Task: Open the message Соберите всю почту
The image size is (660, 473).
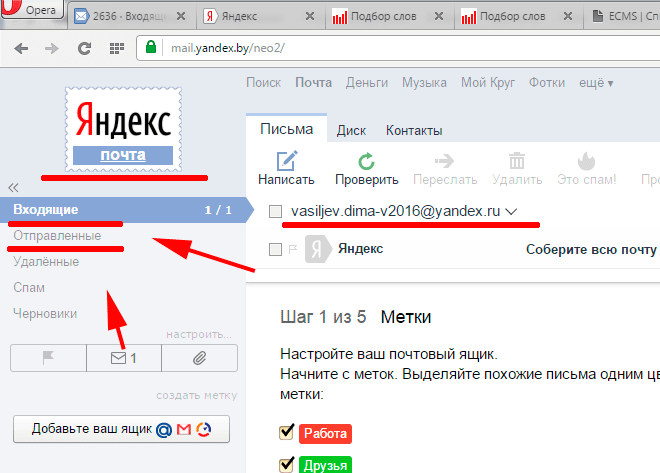Action: 591,250
